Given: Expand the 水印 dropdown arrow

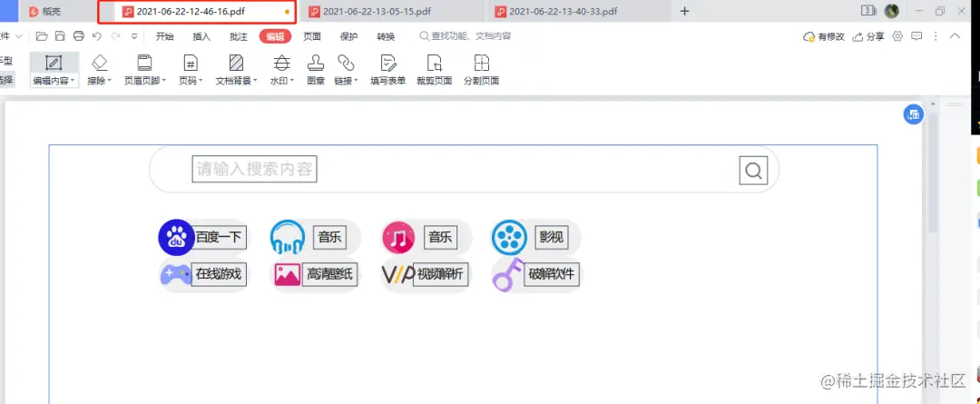Looking at the screenshot, I should pyautogui.click(x=292, y=81).
